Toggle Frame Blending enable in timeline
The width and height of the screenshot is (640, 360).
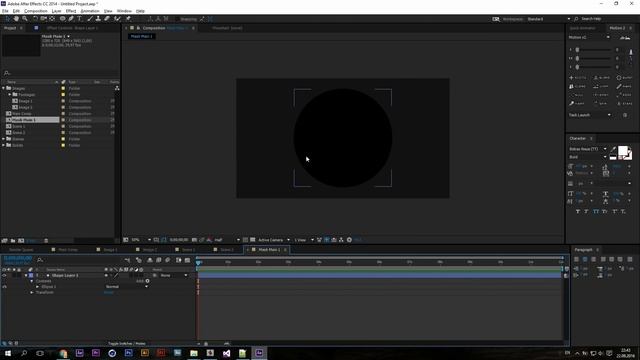(158, 260)
